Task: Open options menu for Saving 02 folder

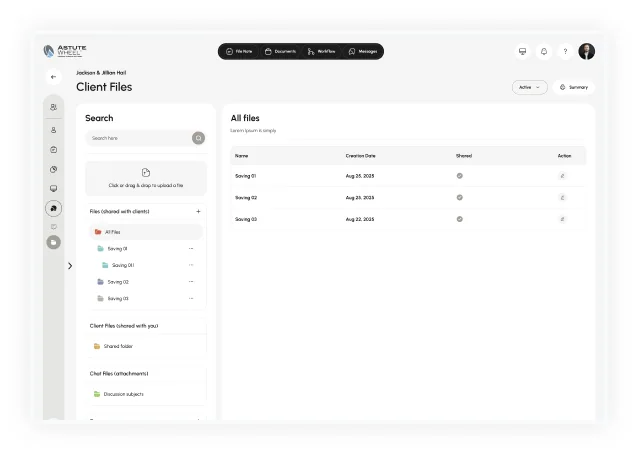Action: point(191,282)
